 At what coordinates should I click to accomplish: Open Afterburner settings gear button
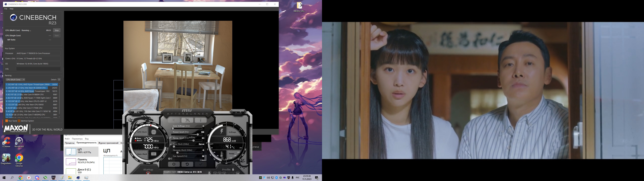(x=174, y=164)
